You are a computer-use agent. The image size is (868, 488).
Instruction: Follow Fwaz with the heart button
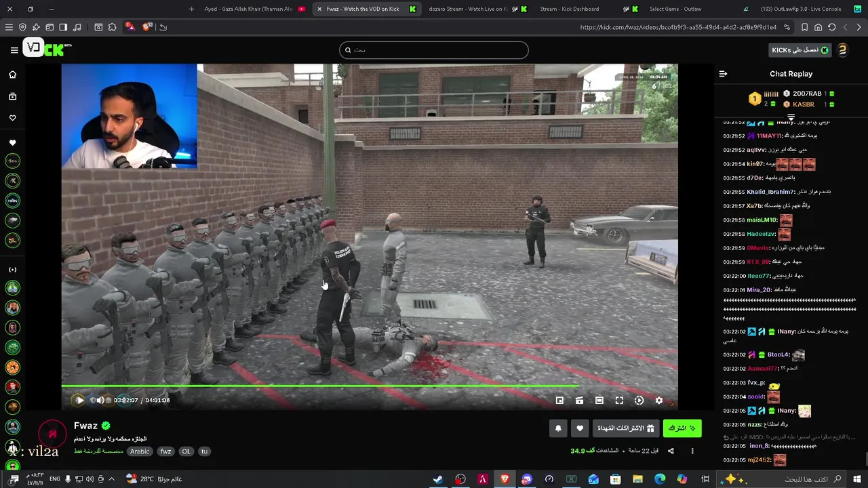pyautogui.click(x=579, y=428)
